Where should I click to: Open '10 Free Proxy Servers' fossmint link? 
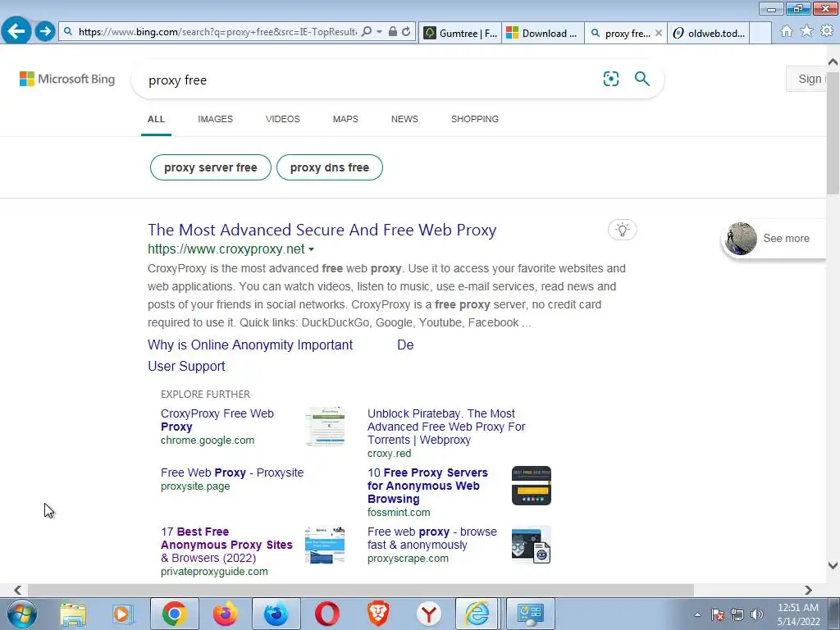[x=427, y=486]
